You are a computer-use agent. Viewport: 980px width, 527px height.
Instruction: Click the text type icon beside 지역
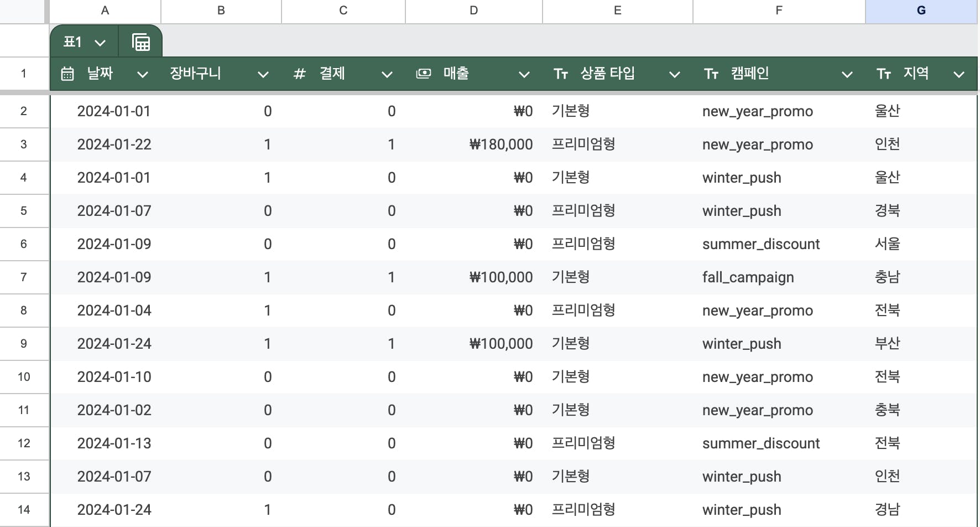pos(883,74)
